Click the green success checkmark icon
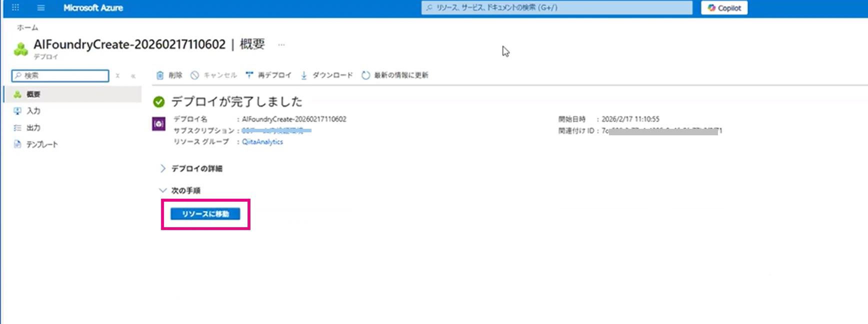This screenshot has width=868, height=324. click(159, 102)
